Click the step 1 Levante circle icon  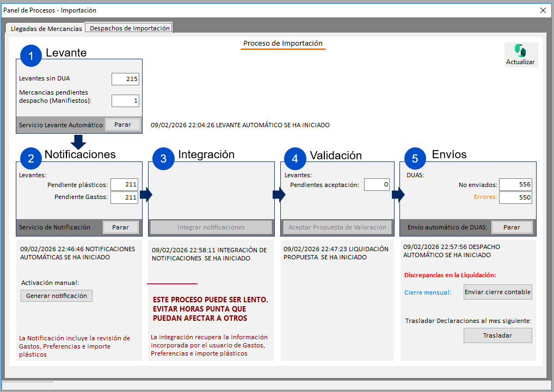click(x=31, y=55)
